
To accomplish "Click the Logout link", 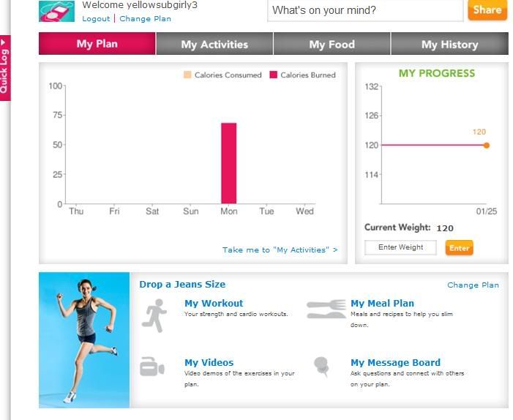I will pyautogui.click(x=96, y=18).
